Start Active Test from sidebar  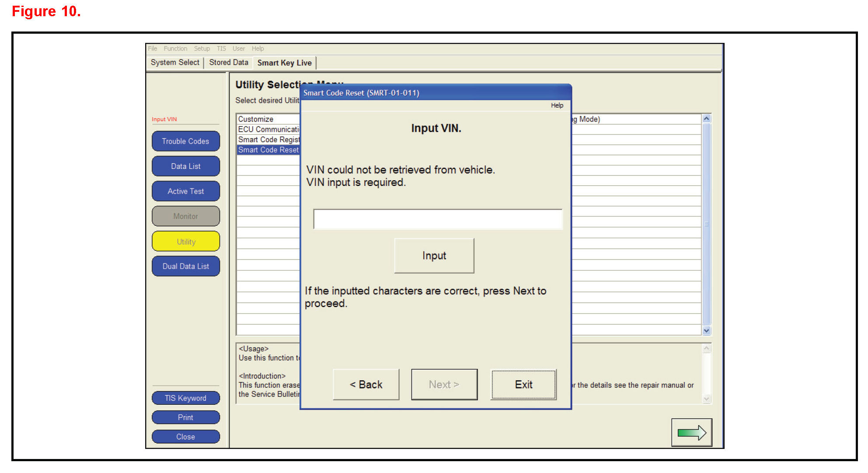point(185,191)
